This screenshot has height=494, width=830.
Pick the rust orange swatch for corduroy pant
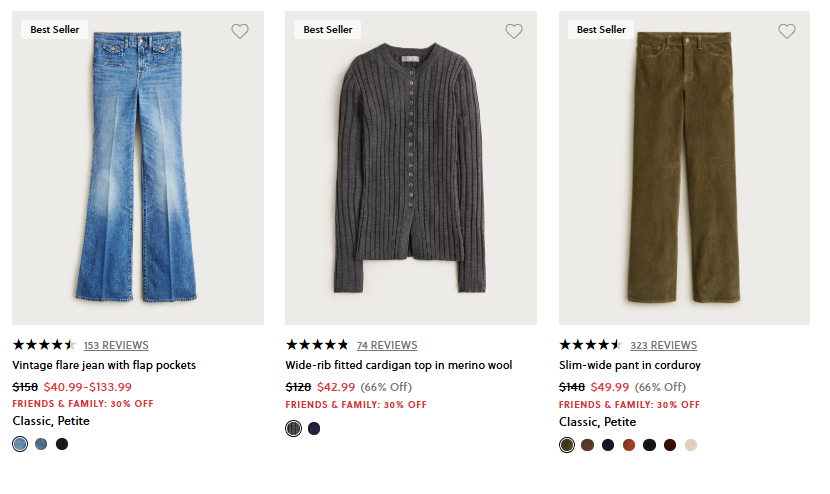coord(629,445)
